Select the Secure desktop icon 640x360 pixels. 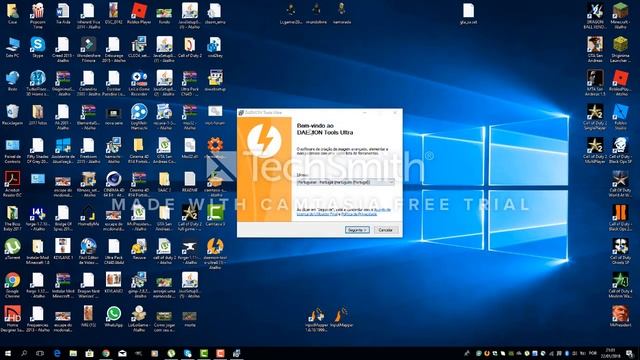tap(139, 249)
